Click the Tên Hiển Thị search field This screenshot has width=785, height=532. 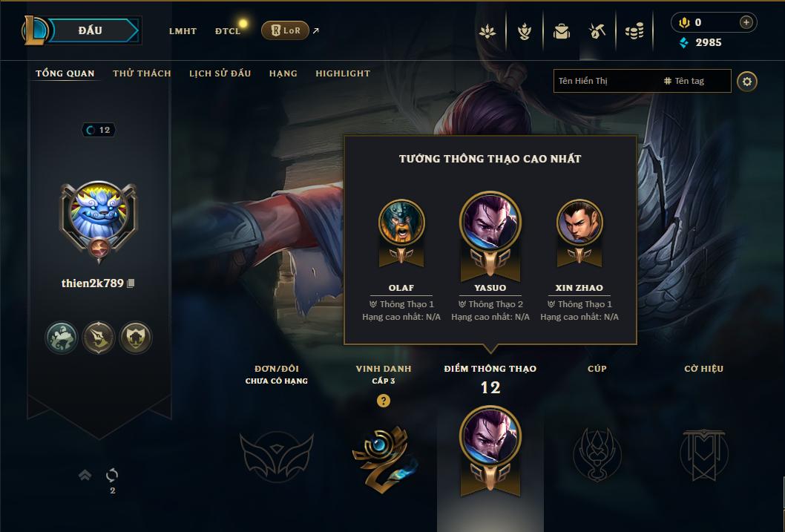click(605, 81)
